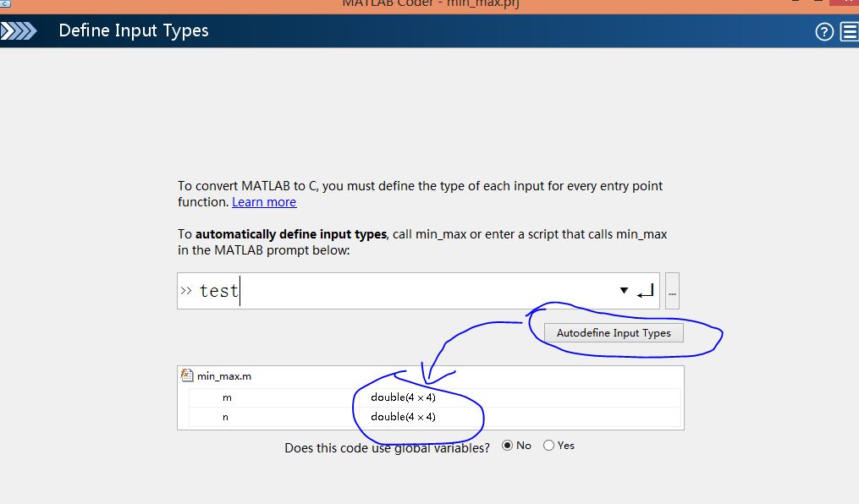Edit the double(4 x 4) type for m

click(x=403, y=397)
